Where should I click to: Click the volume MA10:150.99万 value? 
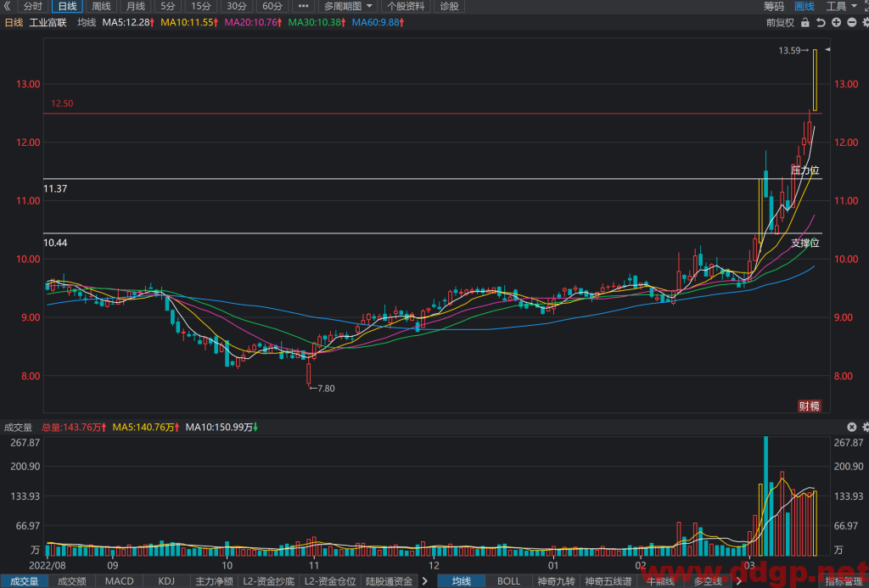click(x=221, y=428)
